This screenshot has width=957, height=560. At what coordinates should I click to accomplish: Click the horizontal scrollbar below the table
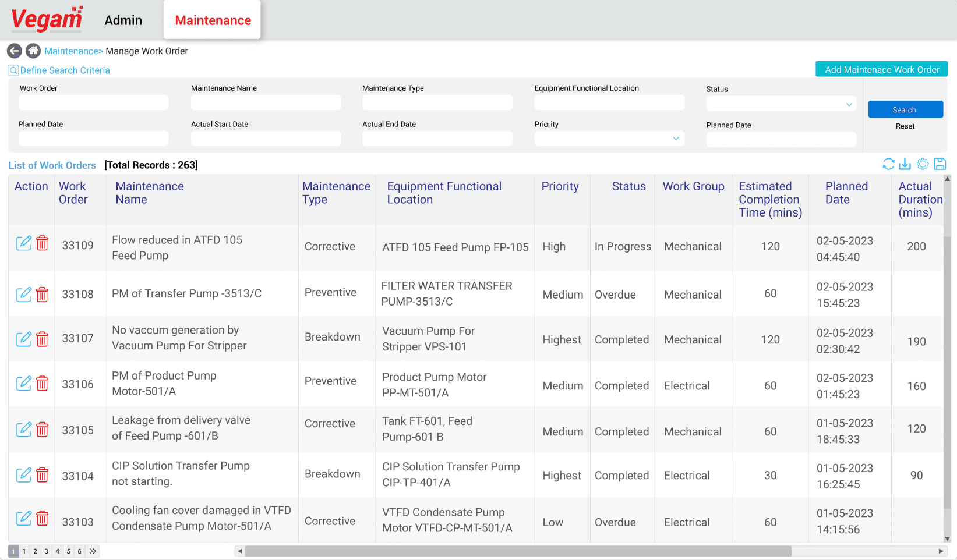pos(524,550)
